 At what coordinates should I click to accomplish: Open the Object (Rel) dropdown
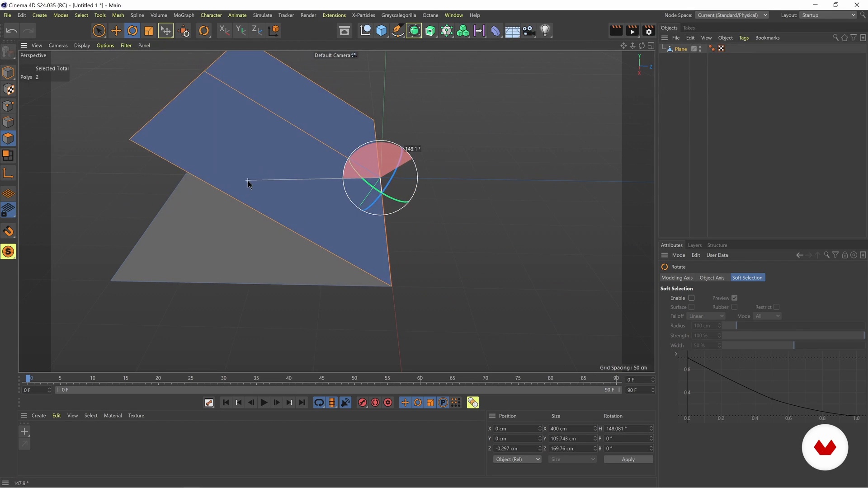(x=517, y=460)
